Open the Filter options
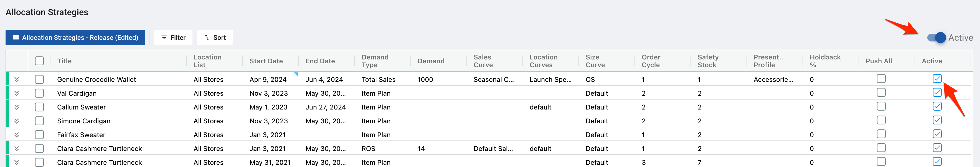This screenshot has height=167, width=980. click(173, 38)
